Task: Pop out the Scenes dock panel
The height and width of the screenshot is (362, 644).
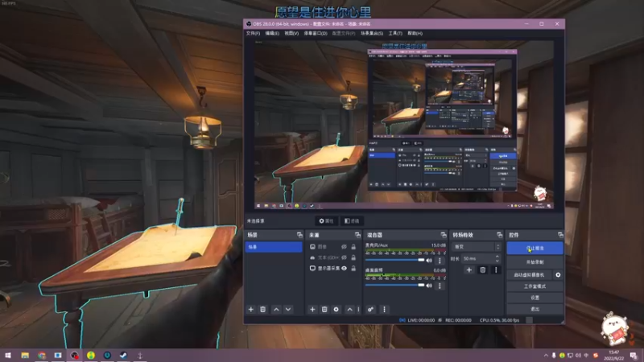Action: coord(299,235)
